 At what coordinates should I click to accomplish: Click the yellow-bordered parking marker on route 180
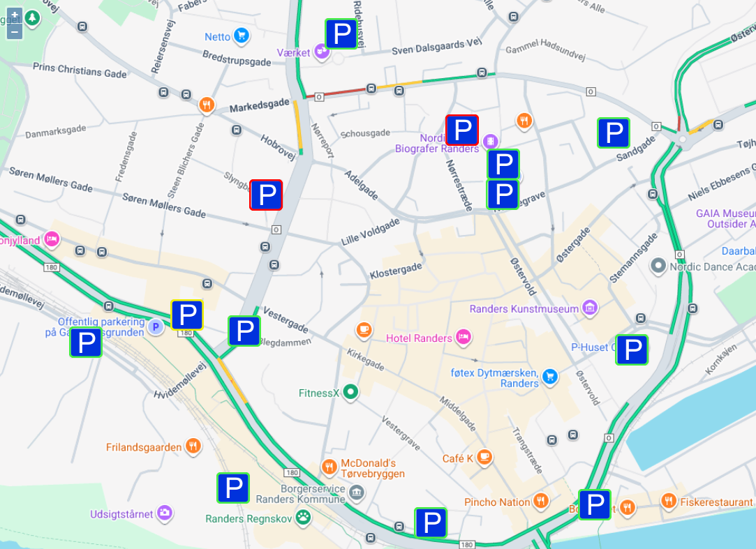[187, 315]
